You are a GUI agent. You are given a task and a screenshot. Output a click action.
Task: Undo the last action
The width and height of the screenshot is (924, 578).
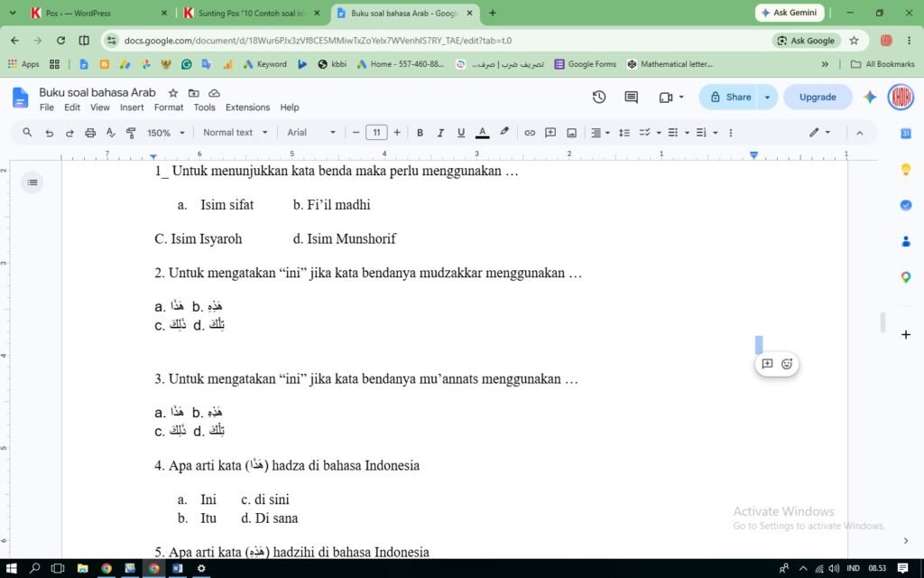tap(49, 133)
